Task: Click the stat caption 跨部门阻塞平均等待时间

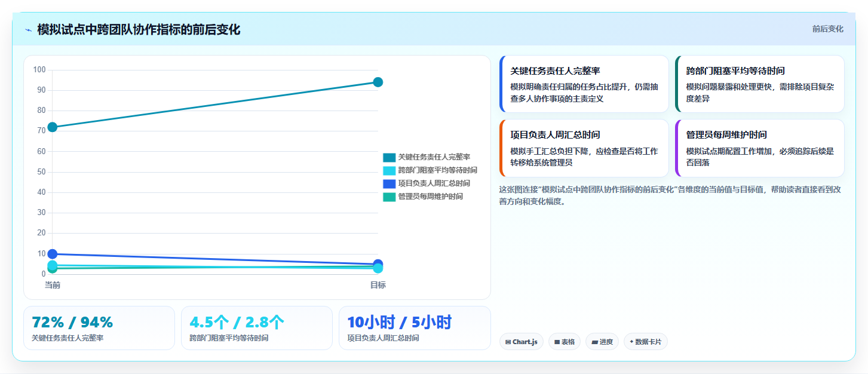Action: click(x=229, y=338)
